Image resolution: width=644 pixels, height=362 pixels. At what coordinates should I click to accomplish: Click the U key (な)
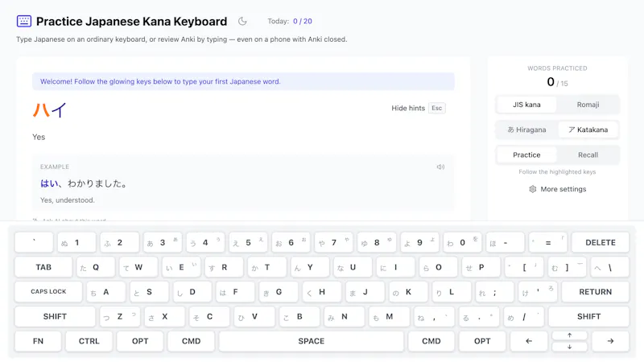point(353,267)
